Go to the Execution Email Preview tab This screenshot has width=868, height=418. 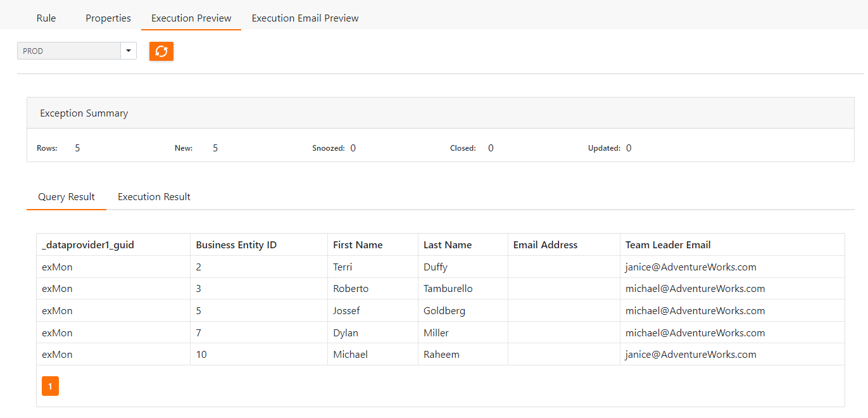pos(305,18)
